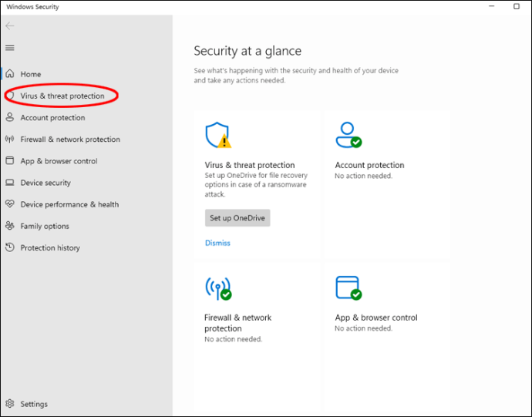Click the back arrow icon
532x417 pixels.
point(10,25)
